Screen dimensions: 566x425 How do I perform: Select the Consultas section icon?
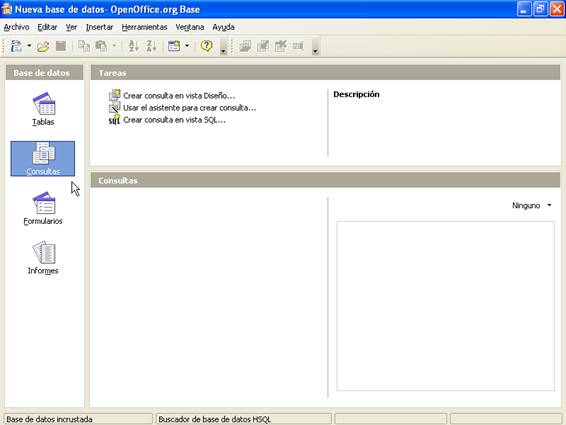coord(43,159)
